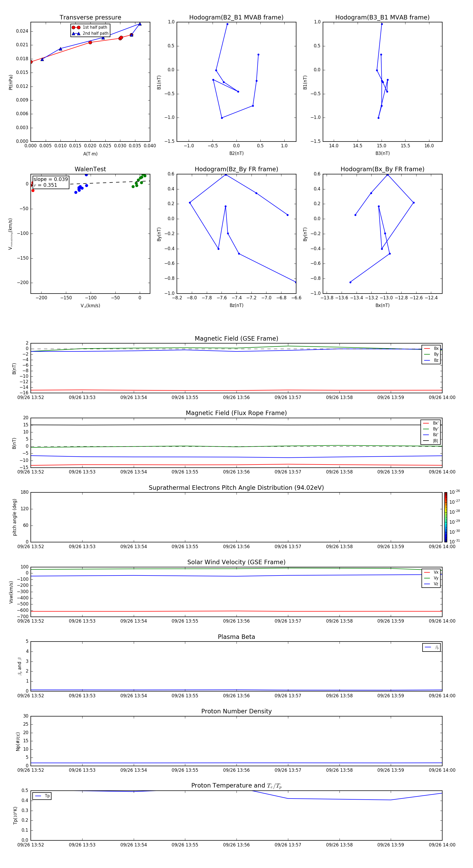This screenshot has height=868, width=473.
Task: Select the βp entry in Plasma Beta legend
Action: tap(432, 647)
